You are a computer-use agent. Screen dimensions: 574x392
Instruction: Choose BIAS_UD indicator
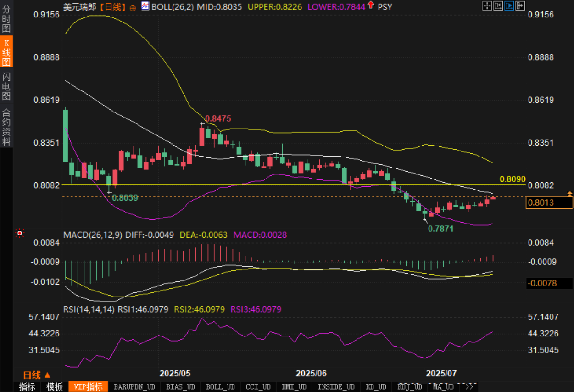tap(180, 386)
